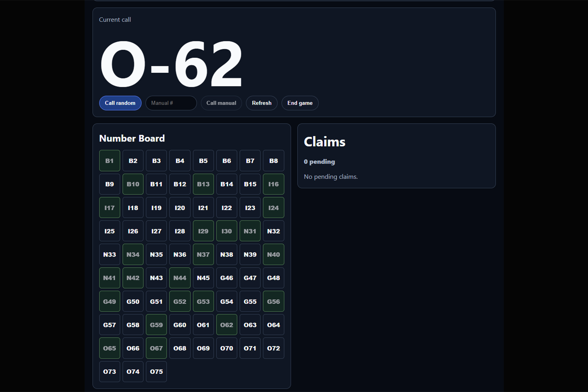Click the 'No pending claims.' message
Screen dimensions: 588x392
331,176
